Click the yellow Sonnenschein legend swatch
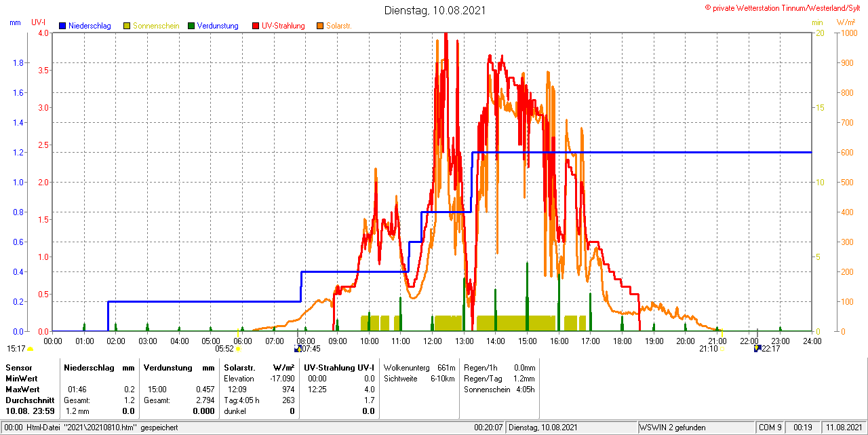Image resolution: width=868 pixels, height=435 pixels. pyautogui.click(x=127, y=26)
